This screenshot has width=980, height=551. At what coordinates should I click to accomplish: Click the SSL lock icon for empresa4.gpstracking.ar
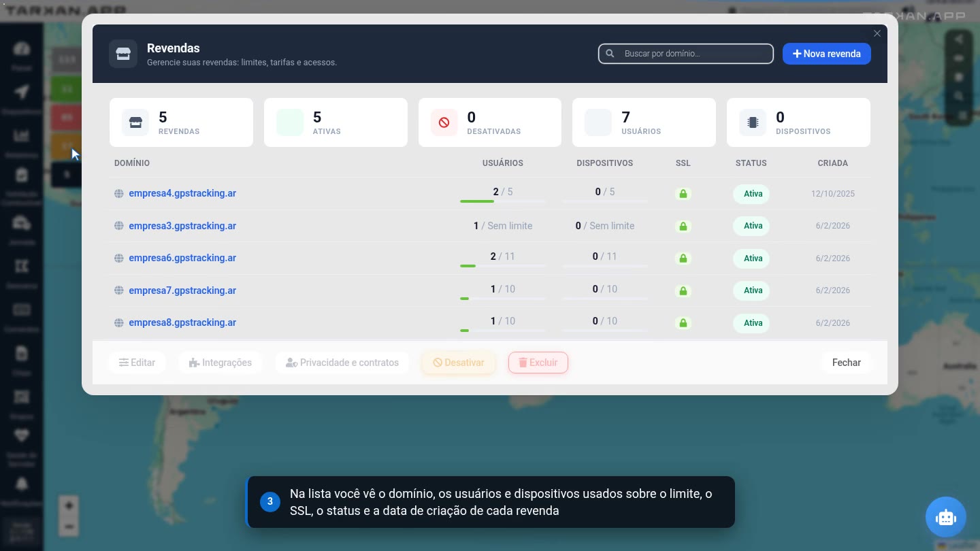point(683,194)
